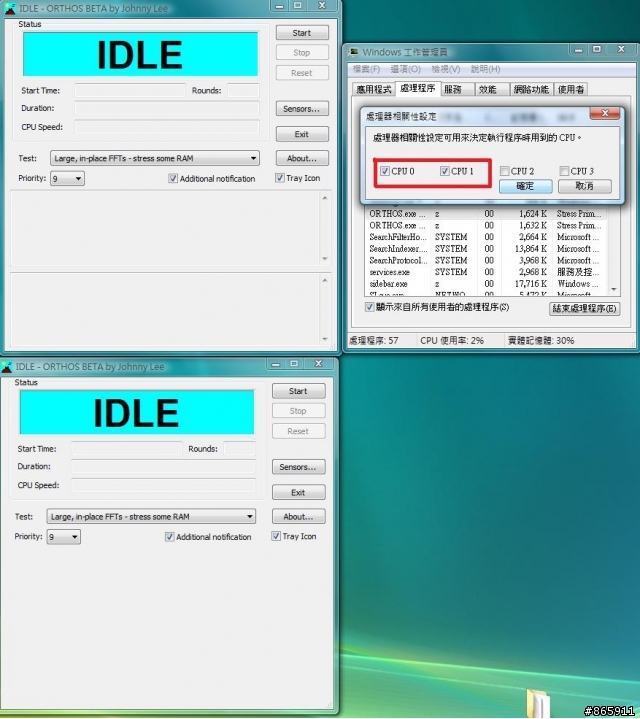This screenshot has width=640, height=719.
Task: Select ORTHOS.exe row using 1,624 K
Action: pyautogui.click(x=486, y=214)
